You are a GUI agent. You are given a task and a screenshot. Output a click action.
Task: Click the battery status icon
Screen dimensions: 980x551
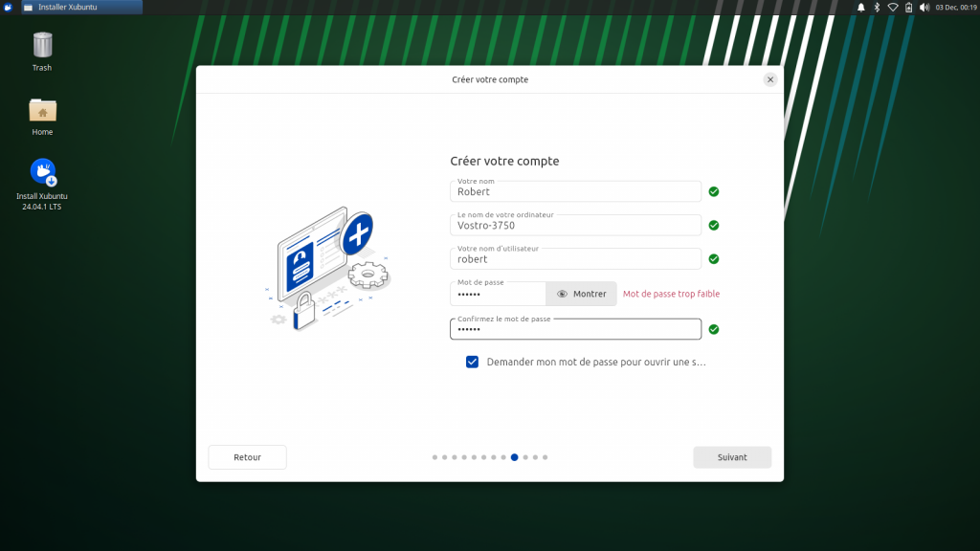coord(908,7)
